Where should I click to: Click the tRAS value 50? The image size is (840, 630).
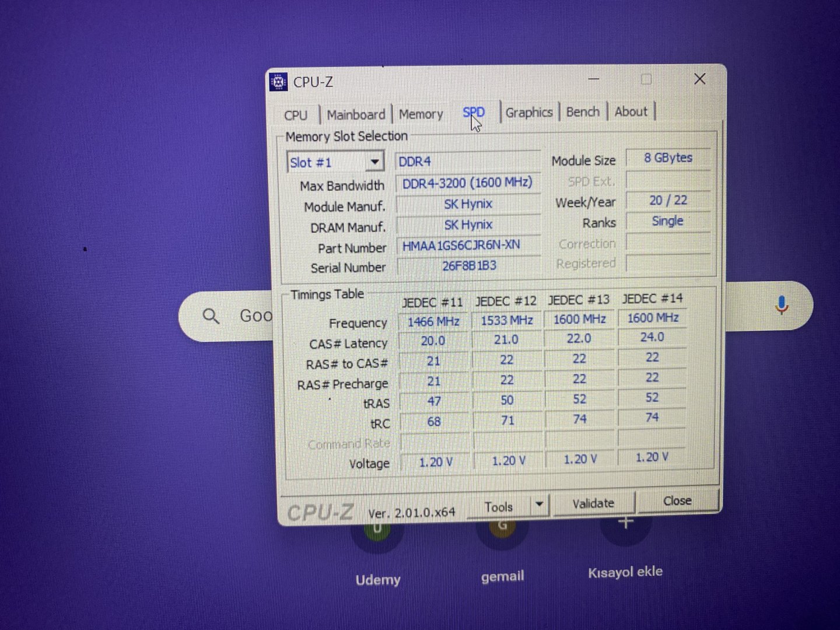tap(507, 400)
